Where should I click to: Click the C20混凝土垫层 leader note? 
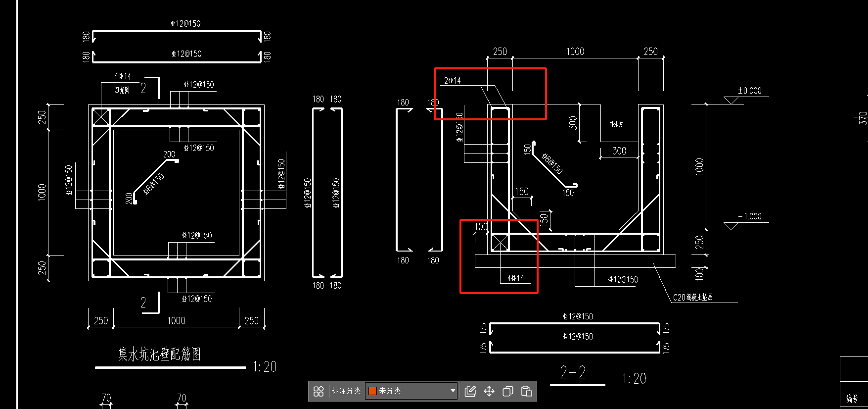click(x=692, y=297)
